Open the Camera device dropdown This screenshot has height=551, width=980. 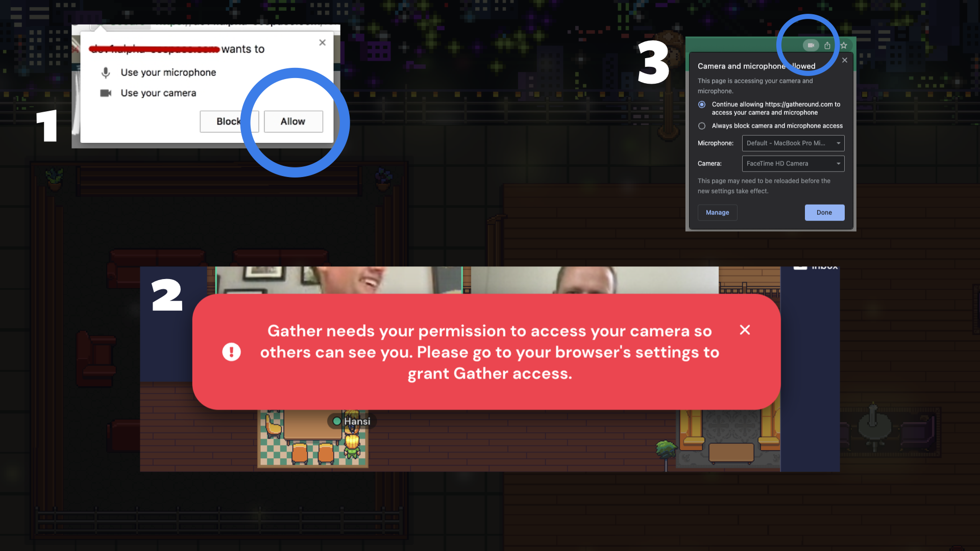(793, 164)
